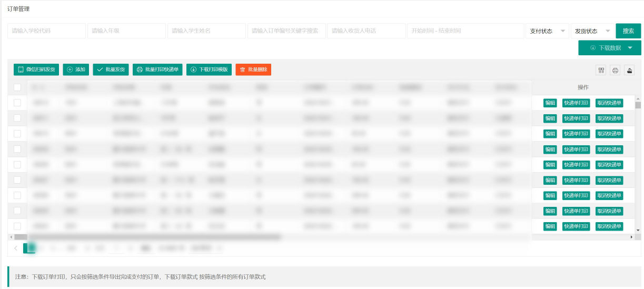The width and height of the screenshot is (644, 289).
Task: Click the orange 批量删除 button
Action: coord(253,69)
